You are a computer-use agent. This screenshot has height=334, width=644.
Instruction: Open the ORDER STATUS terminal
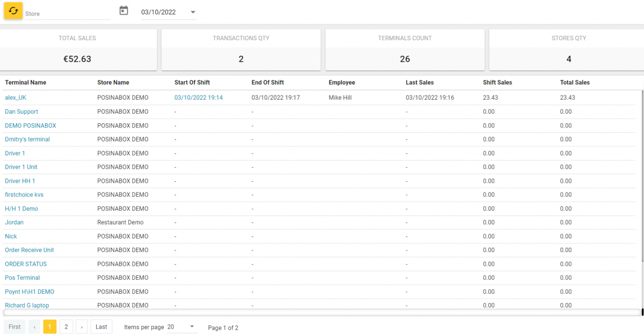tap(25, 264)
